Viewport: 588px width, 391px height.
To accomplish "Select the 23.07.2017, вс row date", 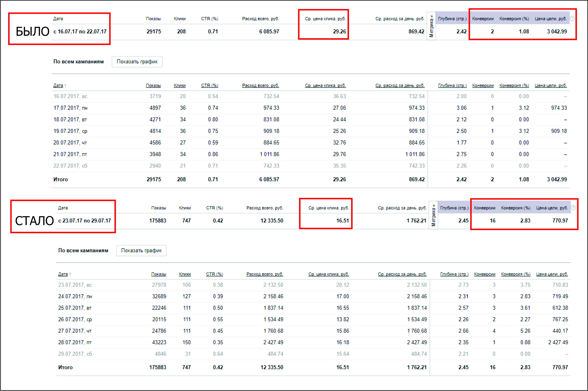I will [x=75, y=285].
